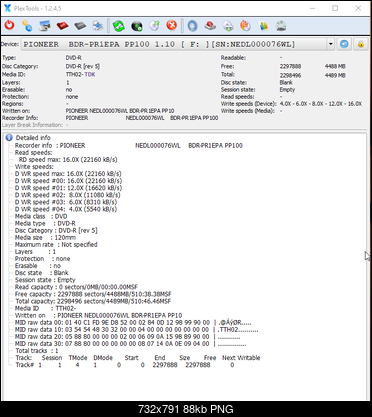Select 'Protection : none' tree line
Viewport: 372px width, 417px height.
click(42, 259)
